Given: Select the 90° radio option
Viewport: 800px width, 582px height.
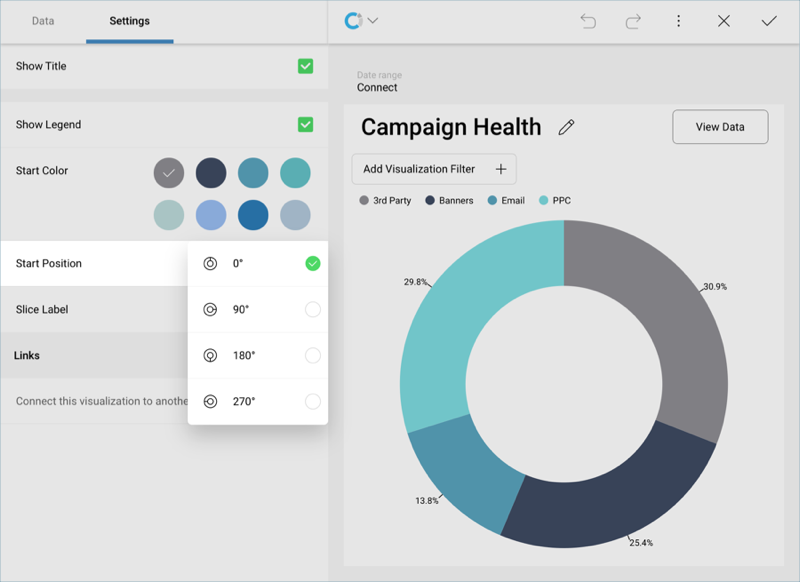Looking at the screenshot, I should [313, 309].
